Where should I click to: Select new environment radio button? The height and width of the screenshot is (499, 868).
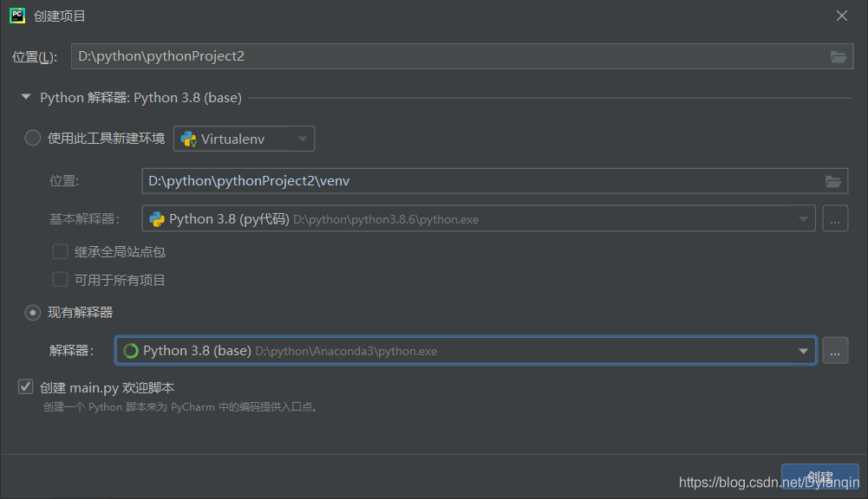[33, 138]
